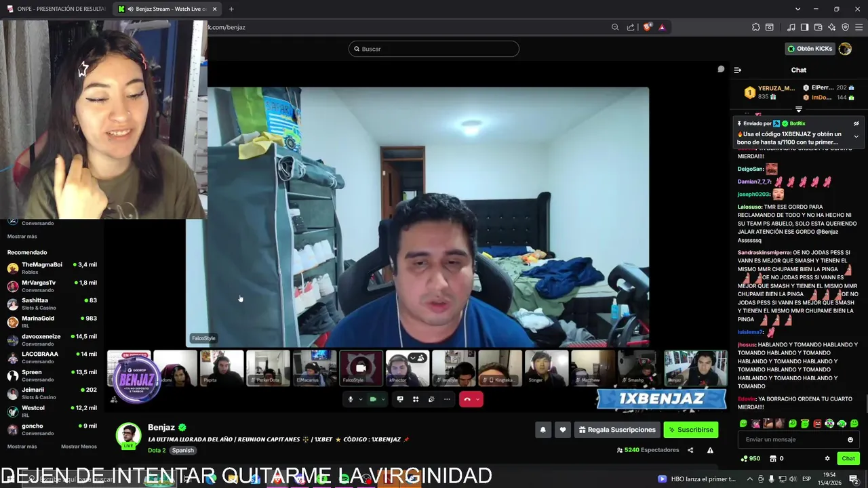Click the Benjaz streamer avatar with LIVE badge

(x=128, y=436)
